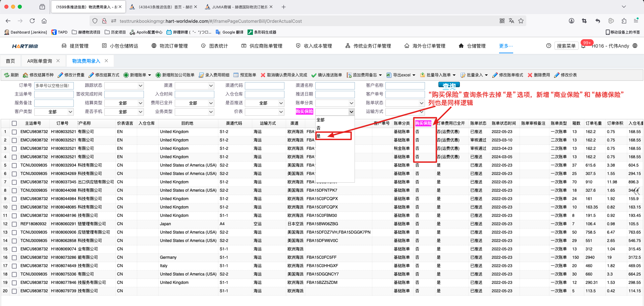
Task: Check the checkbox for row 1
Action: [14, 132]
